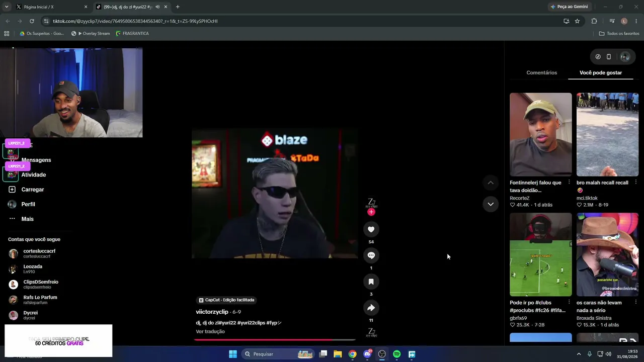Open the phone app icon in the top pill
This screenshot has width=644, height=362.
[x=608, y=57]
